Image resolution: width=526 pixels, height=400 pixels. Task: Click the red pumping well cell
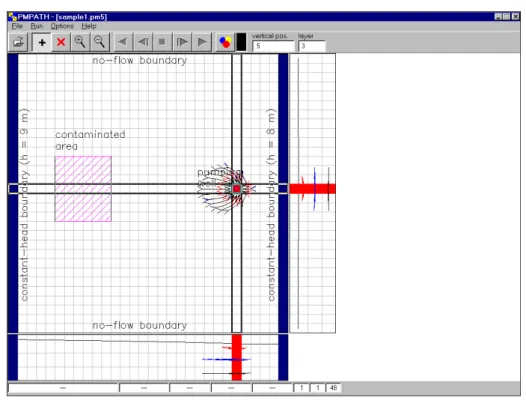pos(236,189)
